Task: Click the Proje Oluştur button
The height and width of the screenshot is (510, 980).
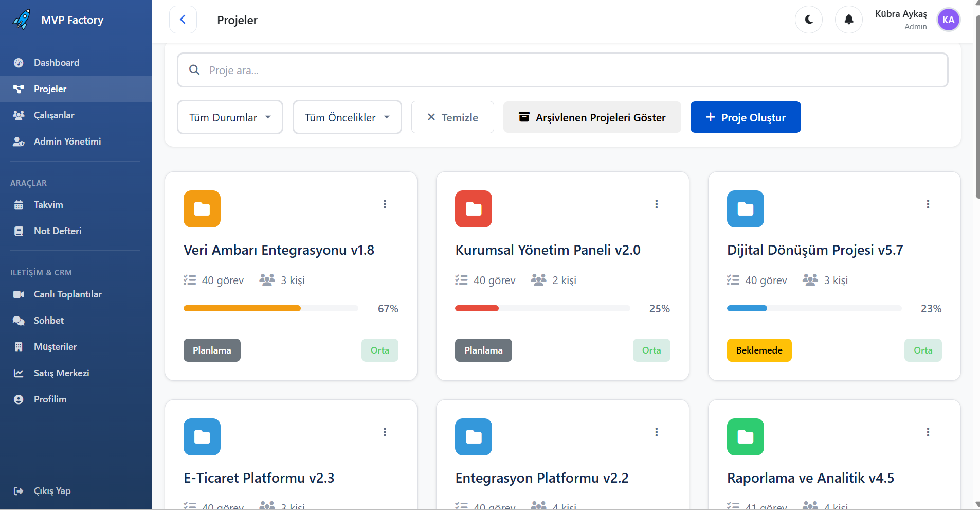Action: point(745,117)
